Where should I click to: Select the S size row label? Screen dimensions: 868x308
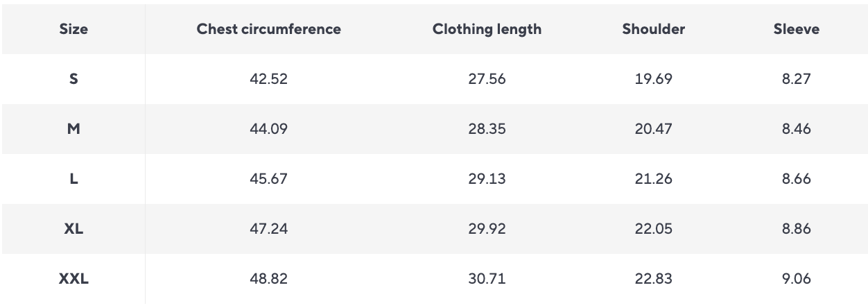tap(73, 79)
